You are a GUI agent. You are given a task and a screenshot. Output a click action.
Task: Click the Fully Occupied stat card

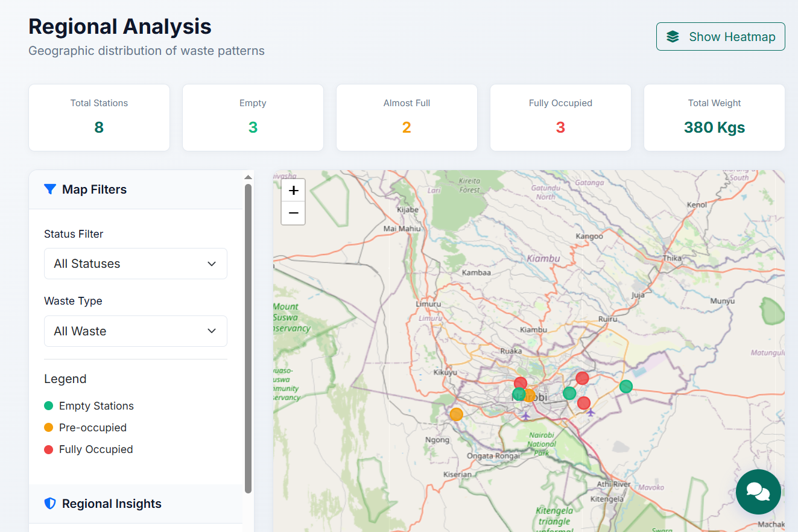point(560,118)
